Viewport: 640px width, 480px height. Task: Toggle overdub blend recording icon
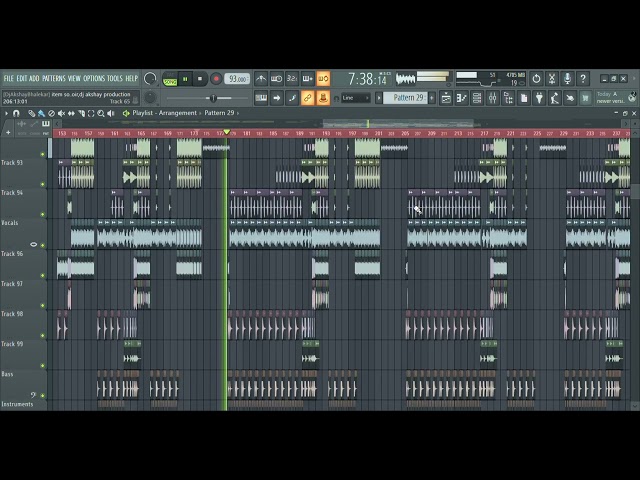coord(307,79)
